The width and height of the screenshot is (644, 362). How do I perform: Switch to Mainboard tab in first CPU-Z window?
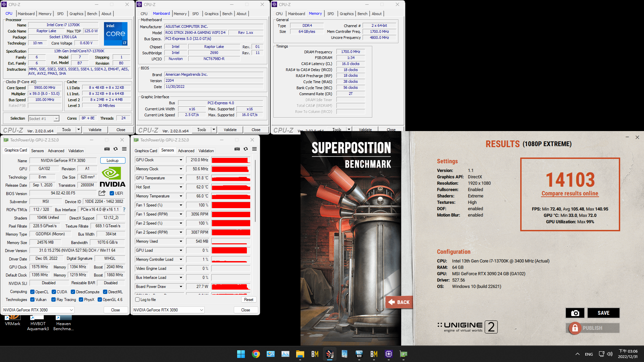click(26, 14)
